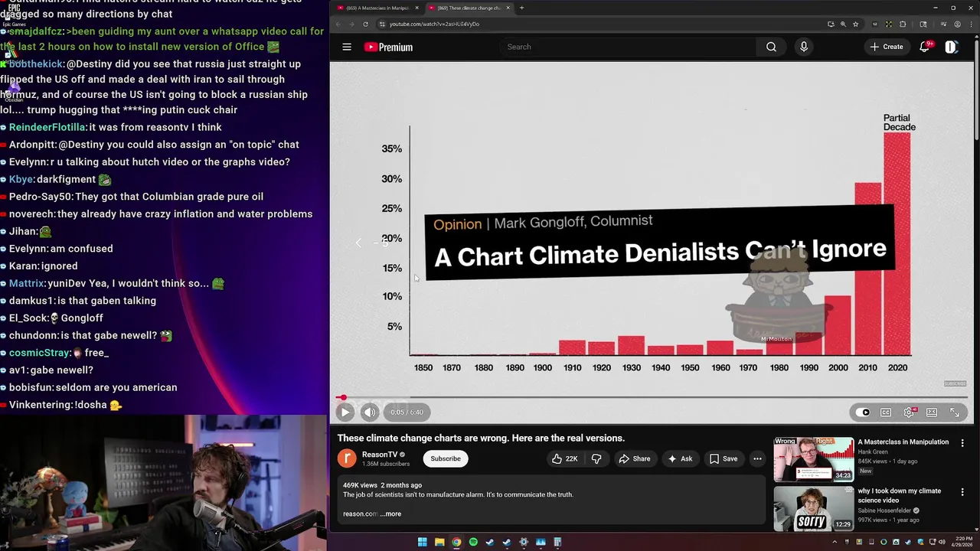Open the reason.com link in description
Screen dimensions: 980x551
point(360,514)
